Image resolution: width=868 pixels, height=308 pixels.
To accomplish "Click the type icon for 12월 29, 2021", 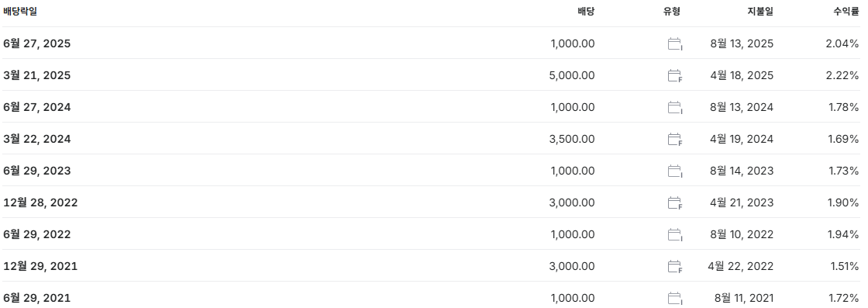I will coord(675,267).
